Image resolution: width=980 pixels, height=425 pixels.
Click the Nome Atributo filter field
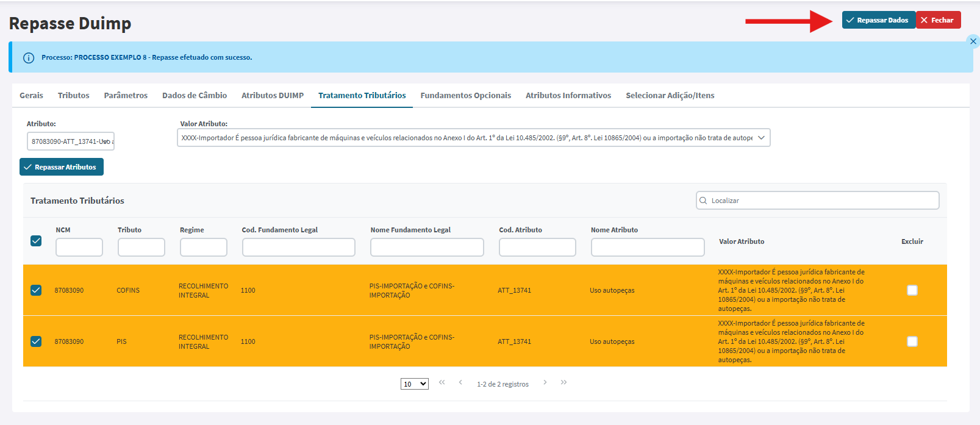pyautogui.click(x=648, y=248)
